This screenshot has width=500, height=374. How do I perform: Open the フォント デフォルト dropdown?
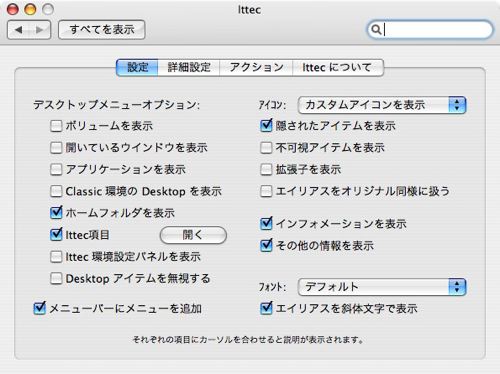click(x=382, y=287)
